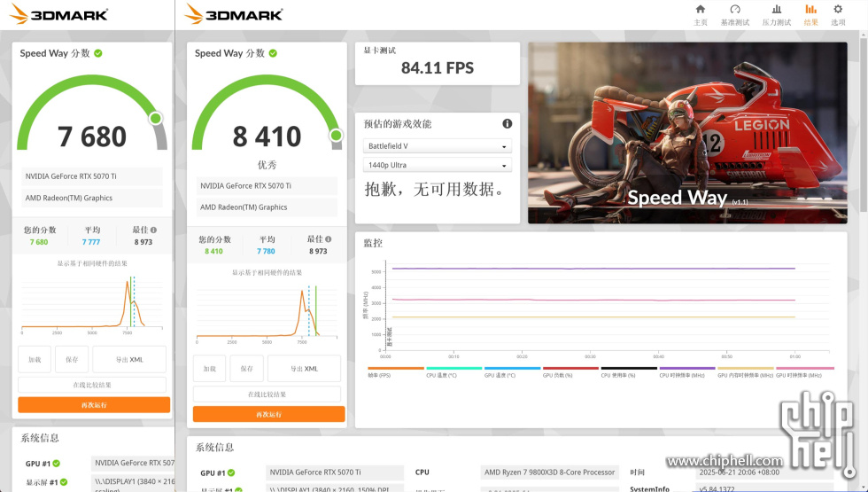Viewport: 868px width, 492px height.
Task: Click gauge knob on the 7 680 score dial
Action: [x=156, y=118]
